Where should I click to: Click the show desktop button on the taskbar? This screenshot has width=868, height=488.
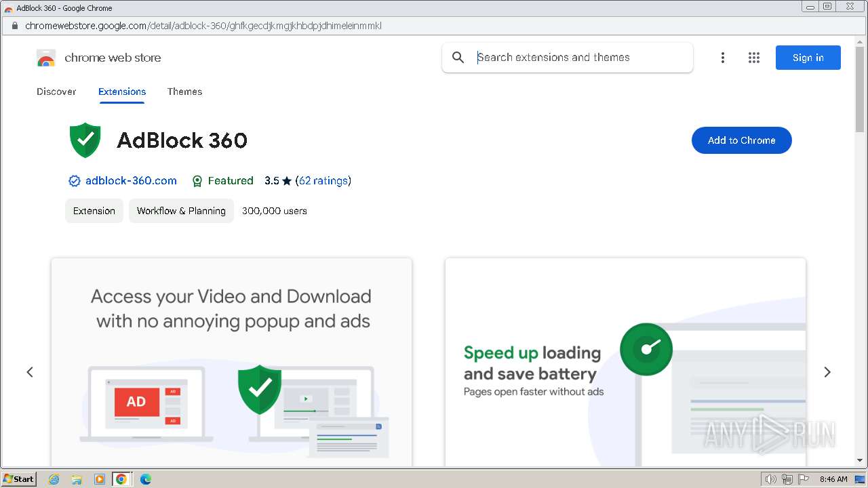click(860, 479)
